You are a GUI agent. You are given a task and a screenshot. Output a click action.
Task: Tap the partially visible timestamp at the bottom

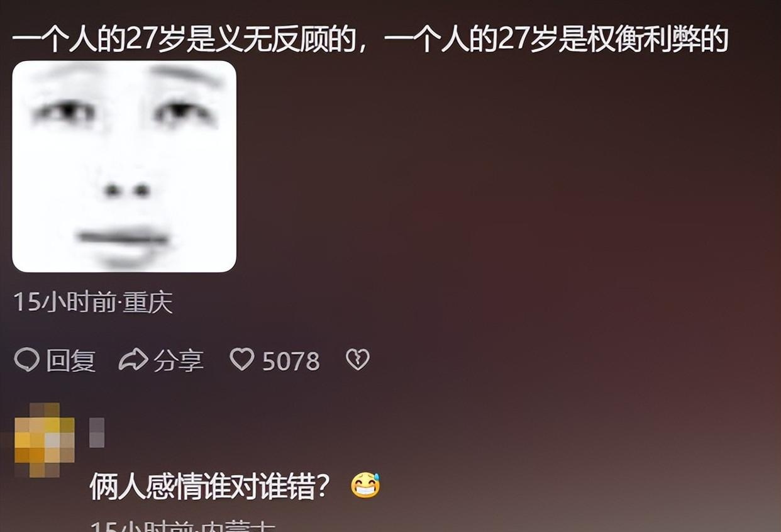click(x=182, y=526)
